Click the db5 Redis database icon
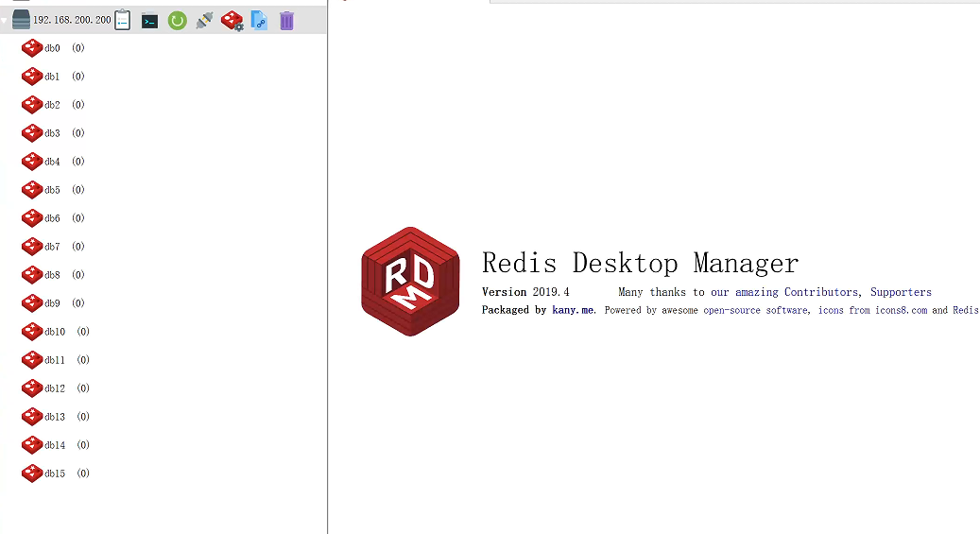 (32, 189)
